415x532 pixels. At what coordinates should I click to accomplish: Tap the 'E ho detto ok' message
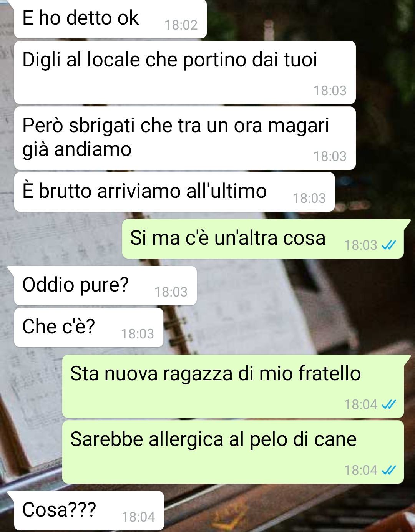point(110,18)
